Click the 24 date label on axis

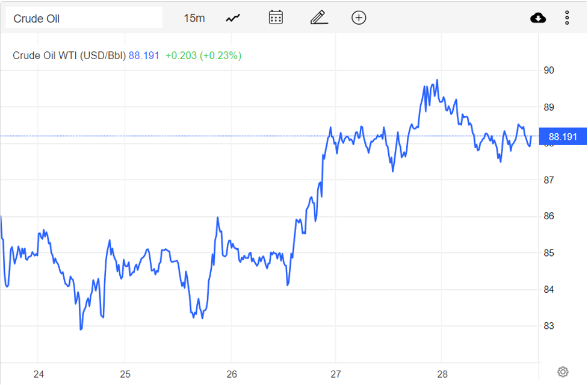tap(39, 374)
